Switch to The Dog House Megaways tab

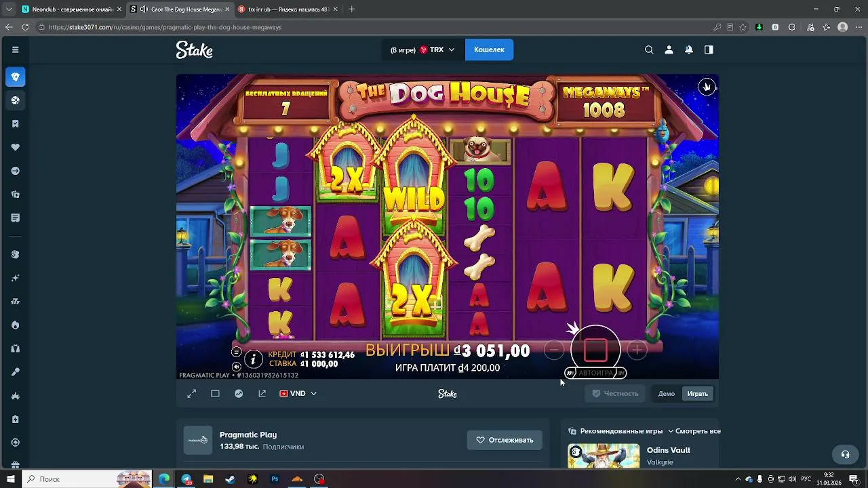(180, 9)
